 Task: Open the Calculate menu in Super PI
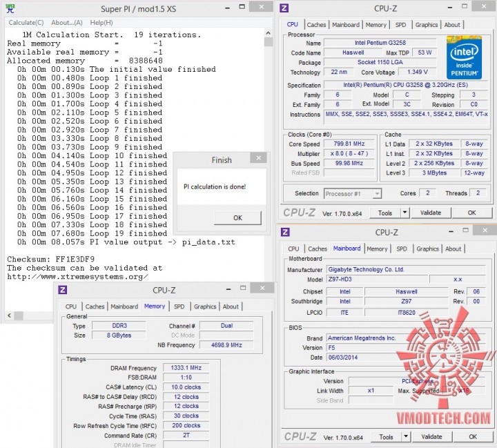click(26, 23)
